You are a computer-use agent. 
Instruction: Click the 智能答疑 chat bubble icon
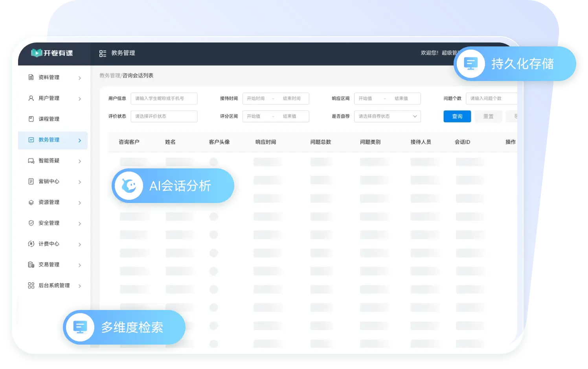(31, 161)
